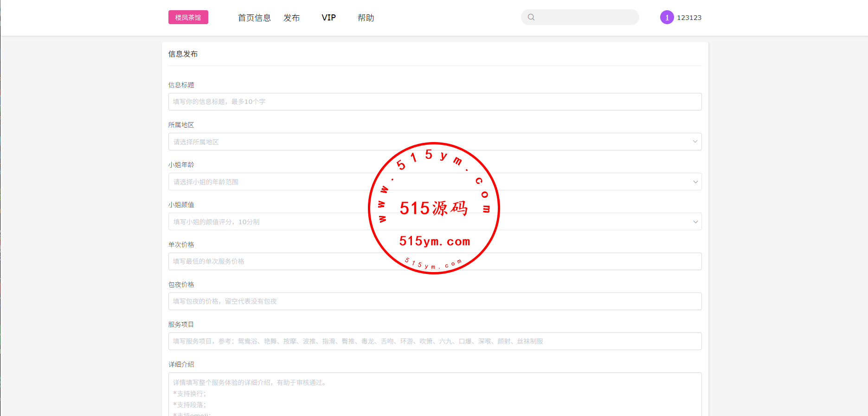The image size is (868, 416).
Task: Click the 信息标题 title input field
Action: click(x=435, y=102)
